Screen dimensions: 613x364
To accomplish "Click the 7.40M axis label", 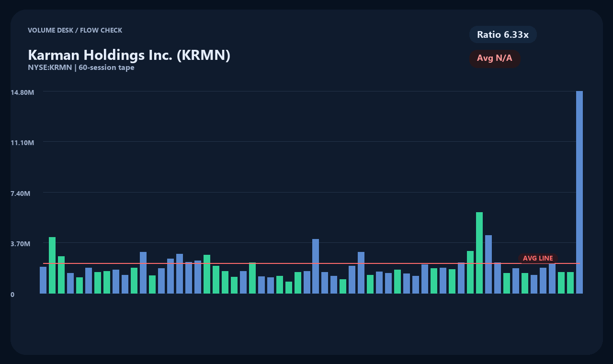I will point(21,193).
